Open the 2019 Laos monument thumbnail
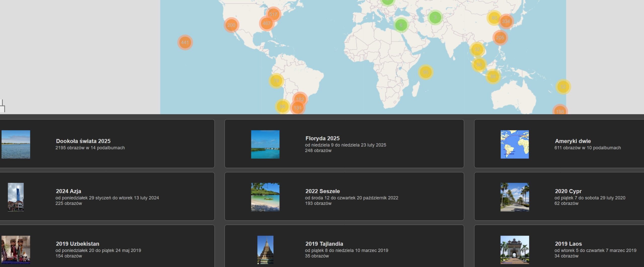 [514, 250]
